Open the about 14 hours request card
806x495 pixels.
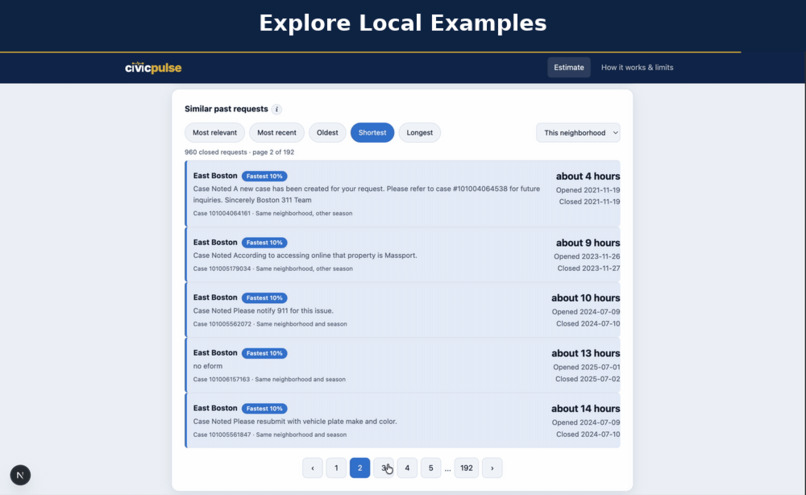pyautogui.click(x=402, y=420)
